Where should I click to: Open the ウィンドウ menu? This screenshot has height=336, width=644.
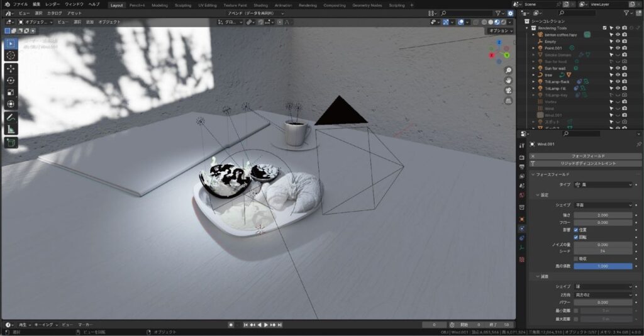tap(74, 4)
